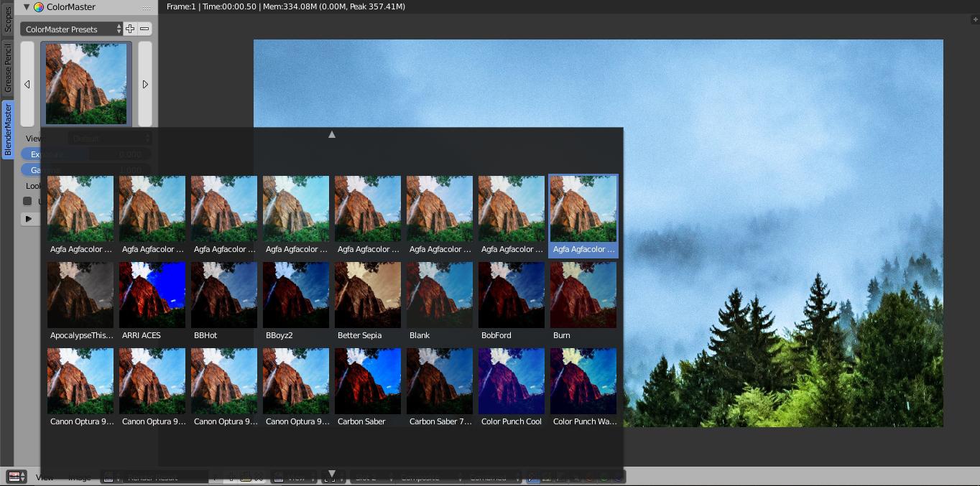The width and height of the screenshot is (980, 486).
Task: Open the editor type selector icon
Action: pyautogui.click(x=17, y=477)
